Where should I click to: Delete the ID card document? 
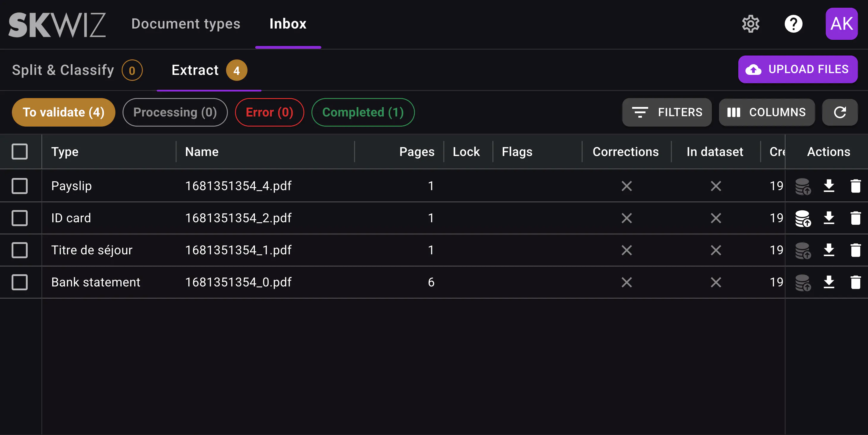(x=855, y=218)
